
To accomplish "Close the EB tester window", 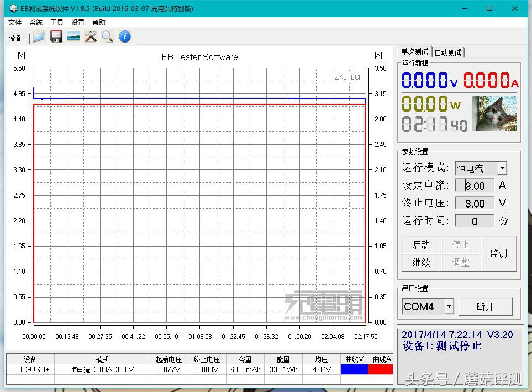I will click(x=515, y=8).
